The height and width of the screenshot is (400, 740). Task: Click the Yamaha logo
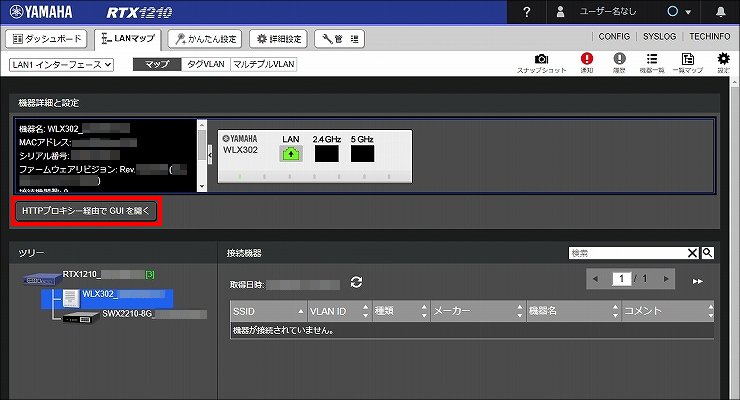coord(41,12)
